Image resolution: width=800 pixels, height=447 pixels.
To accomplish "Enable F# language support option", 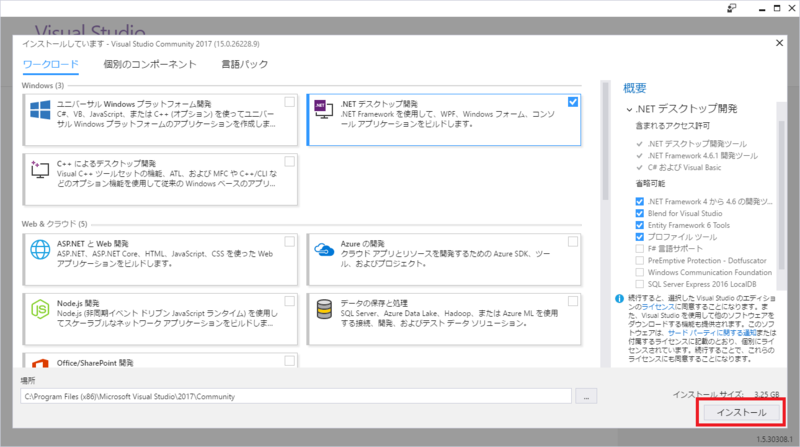I will [639, 249].
